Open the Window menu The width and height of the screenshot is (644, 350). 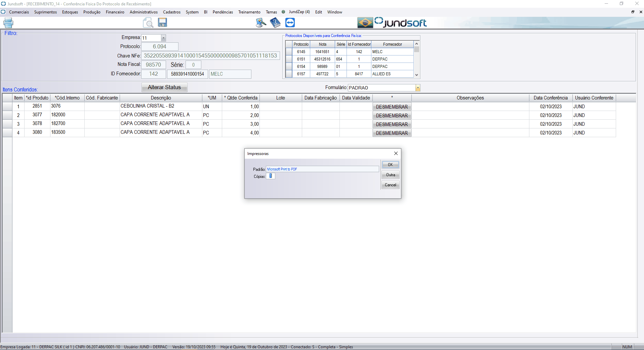point(334,12)
